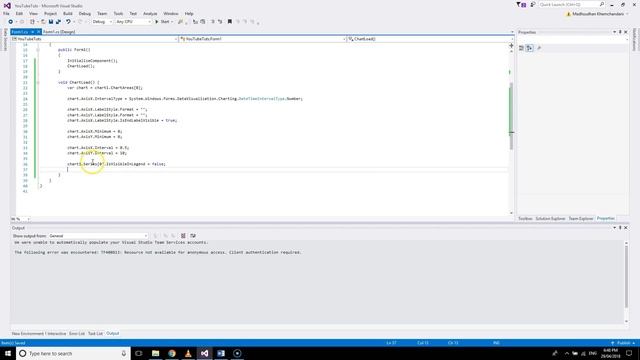Click the Open File toolbar icon
640x360 pixels.
(x=43, y=22)
